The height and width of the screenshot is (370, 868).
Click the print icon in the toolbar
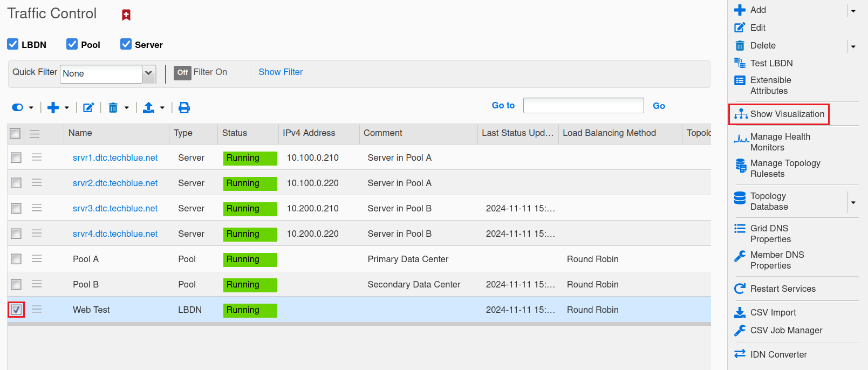pyautogui.click(x=184, y=108)
